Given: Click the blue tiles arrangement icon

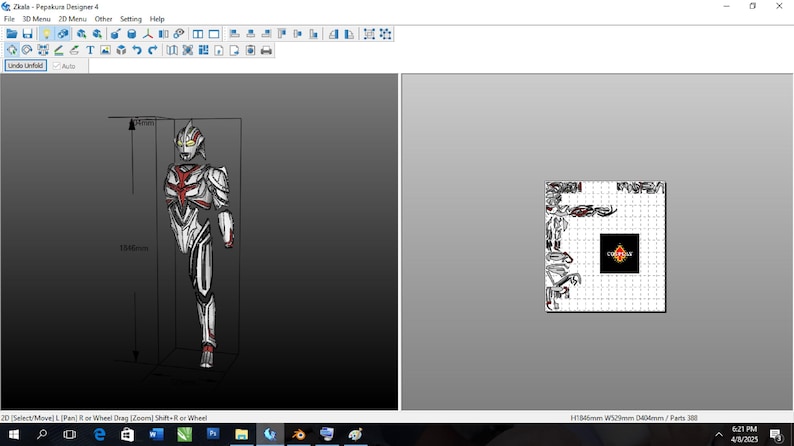Looking at the screenshot, I should (204, 50).
